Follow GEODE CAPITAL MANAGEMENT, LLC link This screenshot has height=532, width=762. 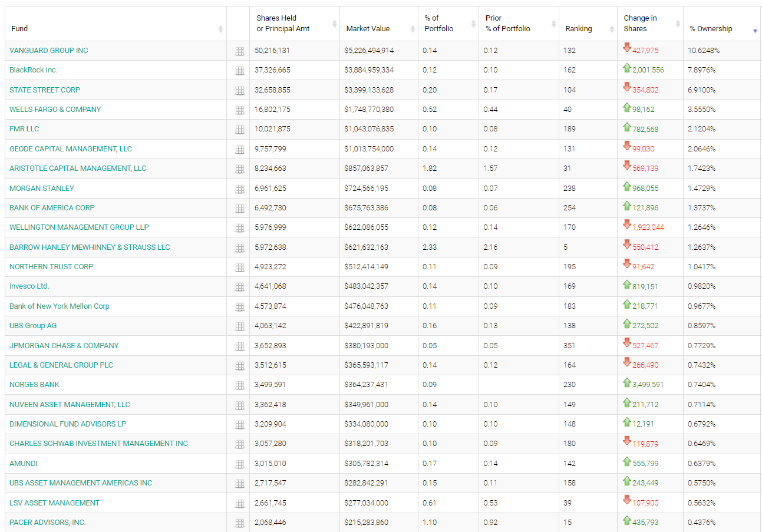(71, 149)
